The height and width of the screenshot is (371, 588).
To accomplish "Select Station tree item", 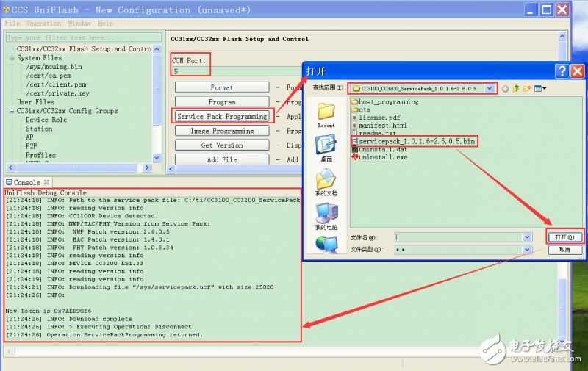I will 39,129.
